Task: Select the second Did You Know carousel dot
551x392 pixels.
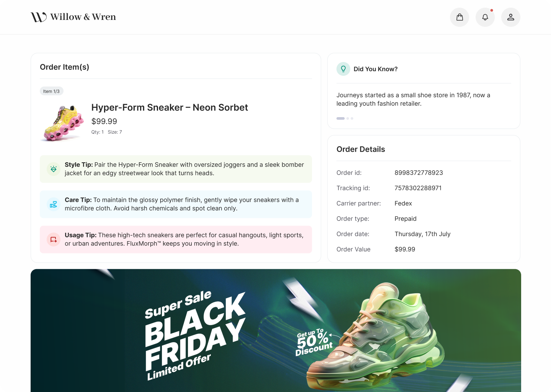Action: coord(347,118)
